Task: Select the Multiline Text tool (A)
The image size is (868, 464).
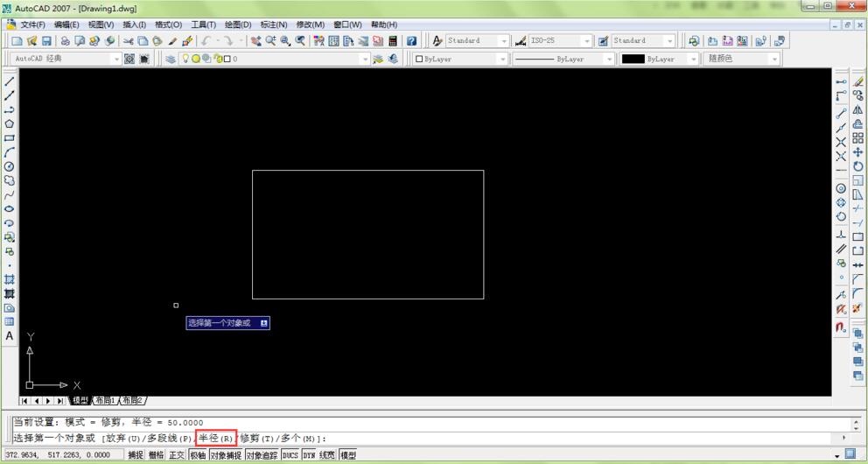Action: coord(10,335)
